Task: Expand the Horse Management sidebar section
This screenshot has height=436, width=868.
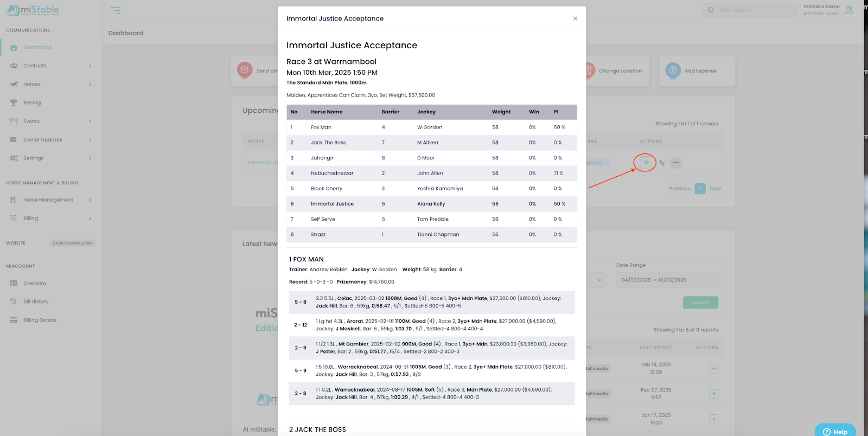Action: point(90,200)
